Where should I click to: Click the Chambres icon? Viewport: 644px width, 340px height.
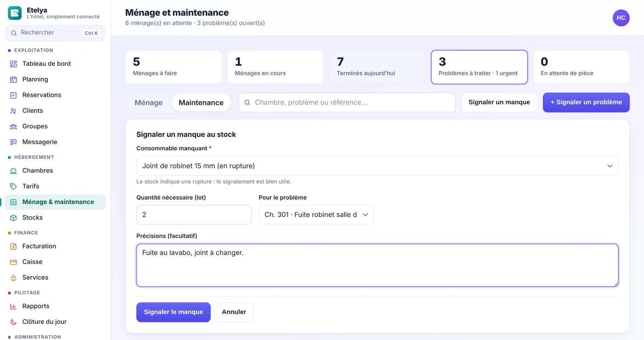13,171
